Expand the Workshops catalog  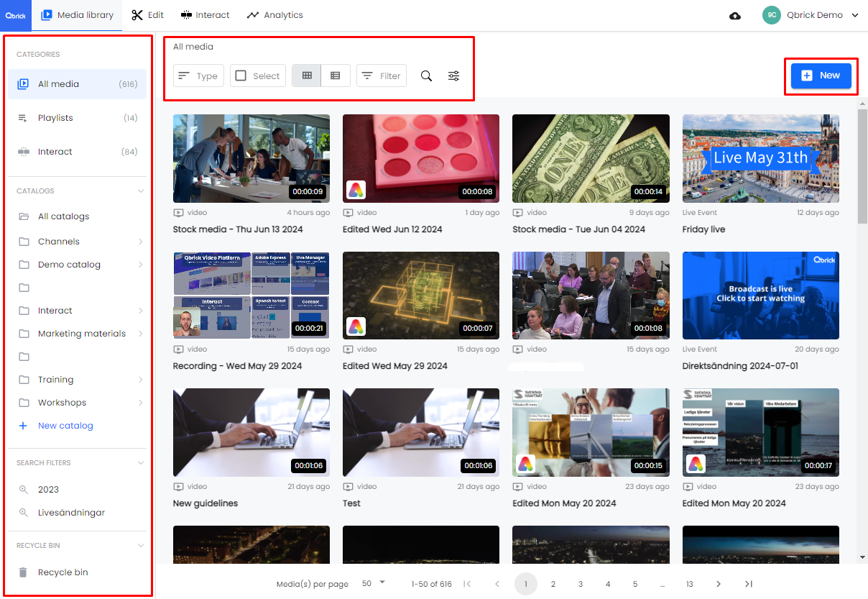pyautogui.click(x=141, y=403)
